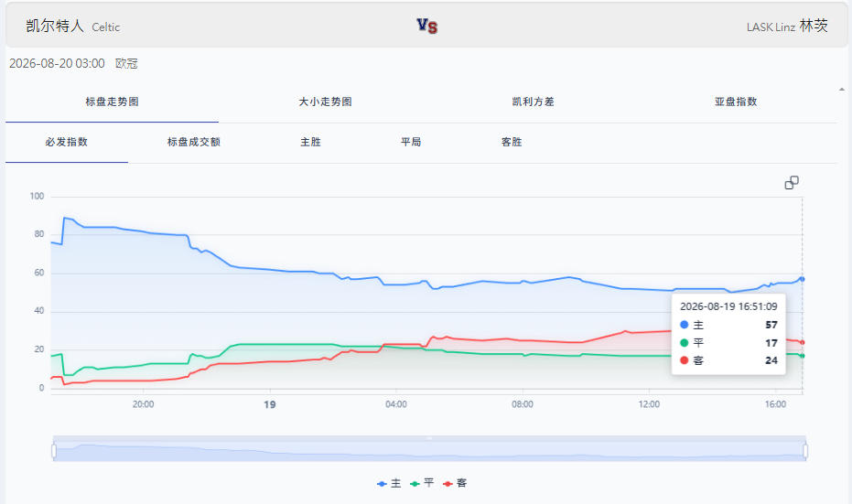Image resolution: width=852 pixels, height=504 pixels.
Task: Click the blue 主 endpoint marker on chart
Action: pyautogui.click(x=802, y=279)
